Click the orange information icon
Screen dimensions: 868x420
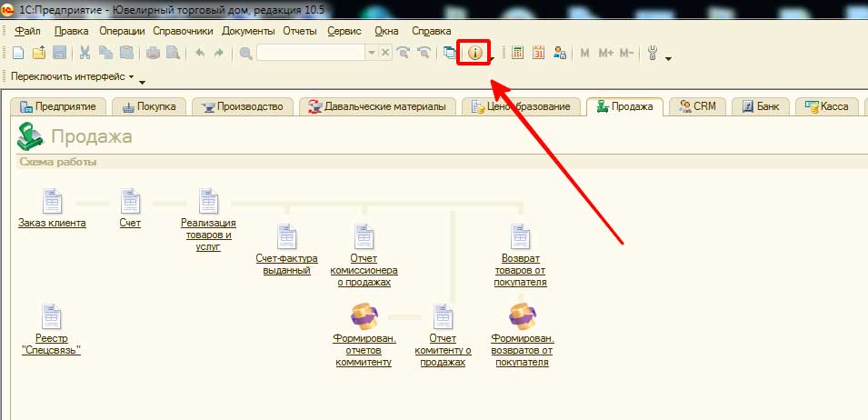click(475, 53)
